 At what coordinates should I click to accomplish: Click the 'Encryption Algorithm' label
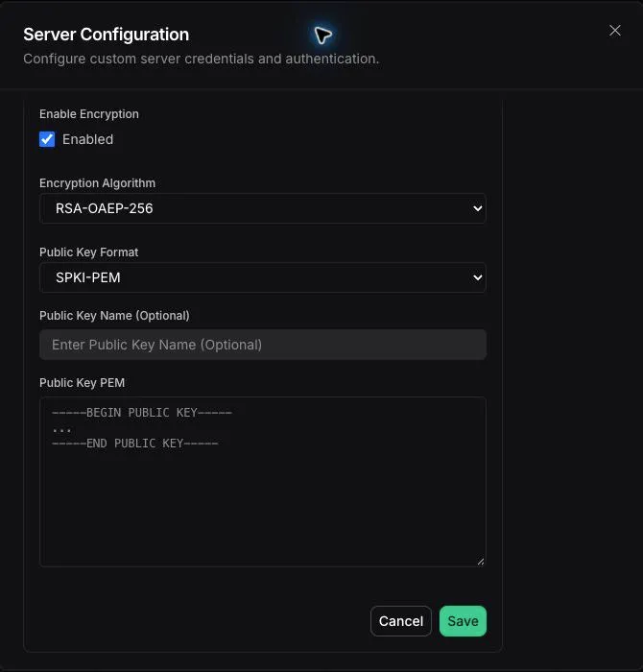coord(97,183)
